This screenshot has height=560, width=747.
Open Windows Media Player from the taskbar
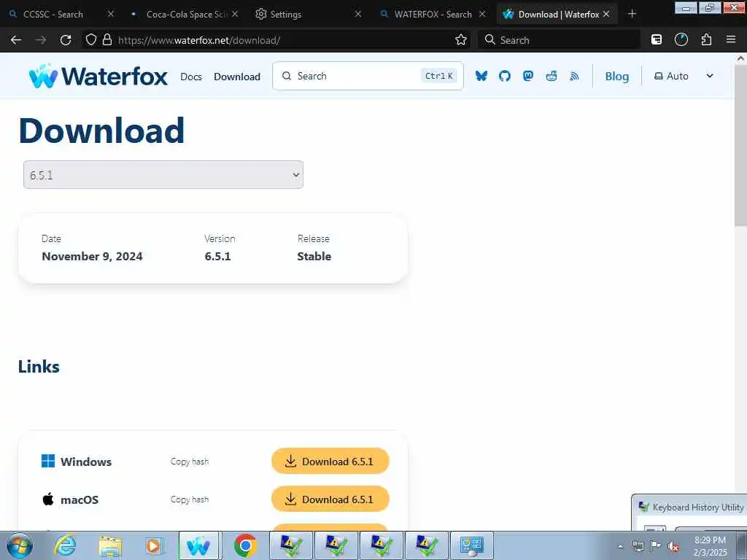tap(154, 545)
